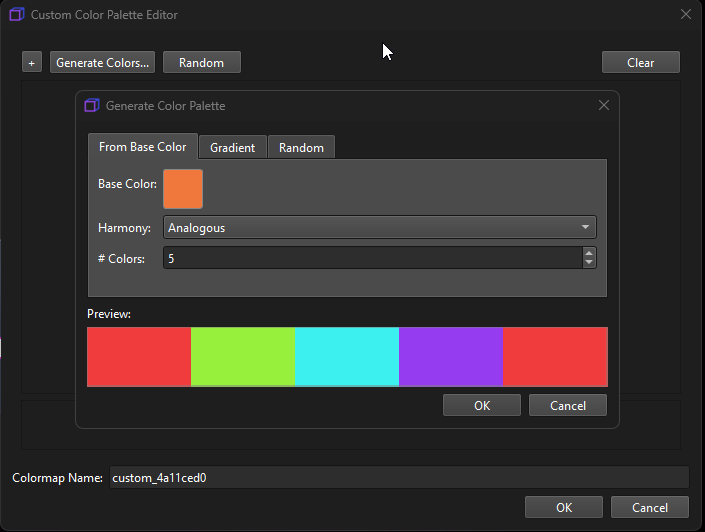Switch to the Random tab

(x=301, y=148)
